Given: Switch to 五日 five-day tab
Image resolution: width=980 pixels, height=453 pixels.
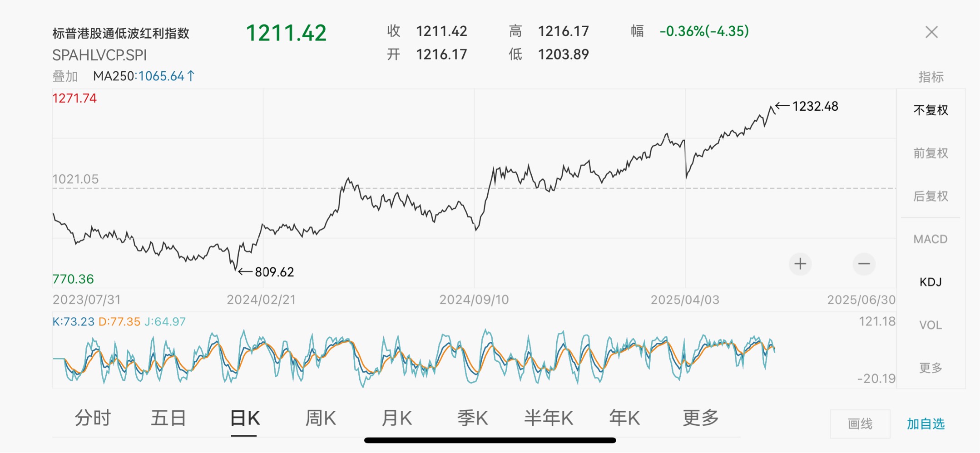Looking at the screenshot, I should coord(168,418).
